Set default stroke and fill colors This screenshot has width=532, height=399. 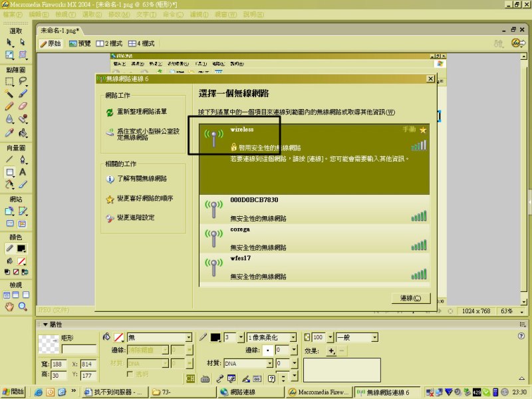[x=7, y=272]
